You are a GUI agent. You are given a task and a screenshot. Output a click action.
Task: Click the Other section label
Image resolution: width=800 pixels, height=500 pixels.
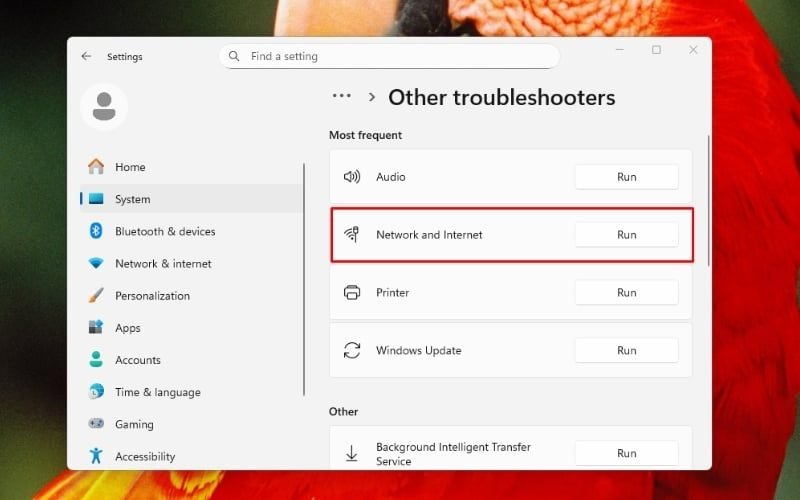[x=343, y=411]
